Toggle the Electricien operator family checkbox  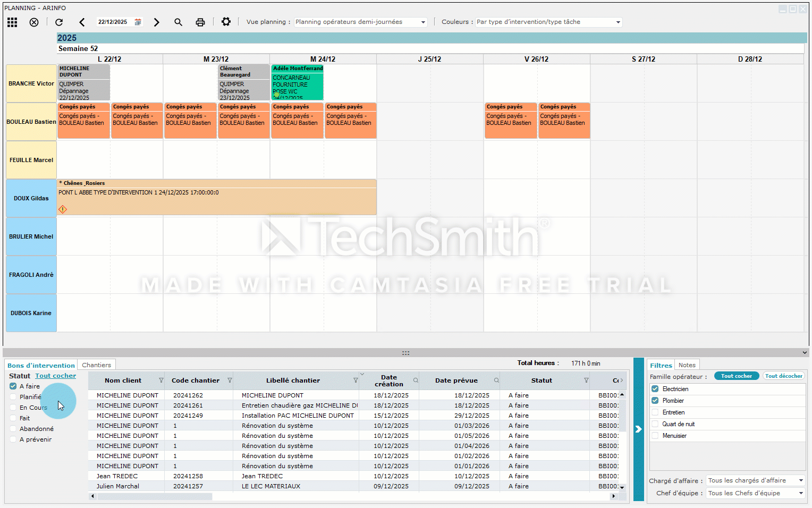tap(655, 389)
